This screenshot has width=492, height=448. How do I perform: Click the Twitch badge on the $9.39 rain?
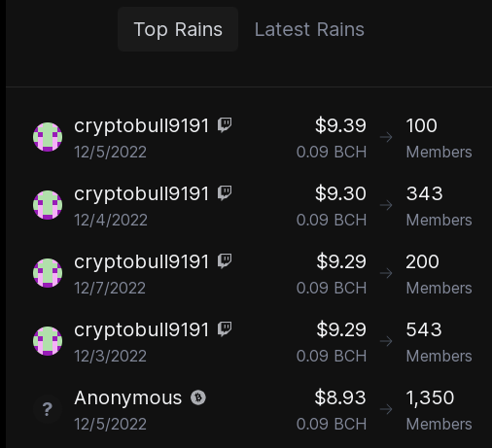pyautogui.click(x=225, y=125)
